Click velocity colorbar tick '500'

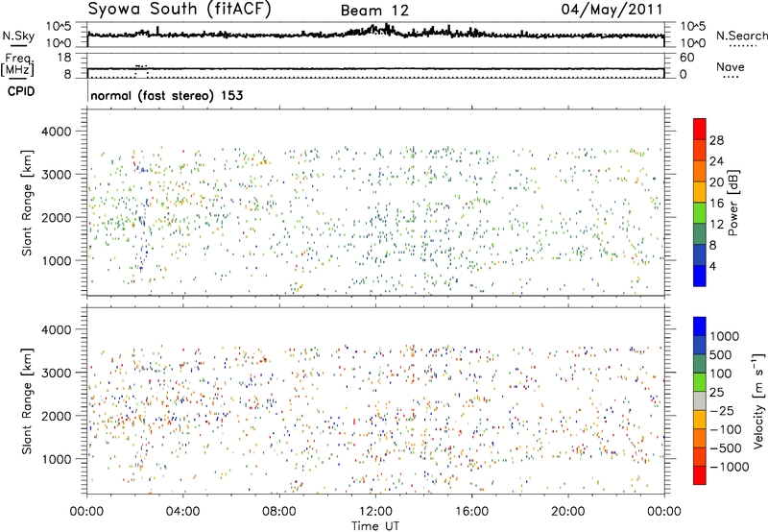click(721, 354)
